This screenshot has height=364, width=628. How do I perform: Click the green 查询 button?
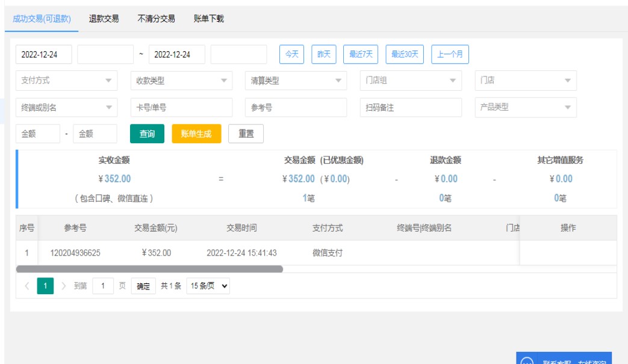click(x=147, y=134)
